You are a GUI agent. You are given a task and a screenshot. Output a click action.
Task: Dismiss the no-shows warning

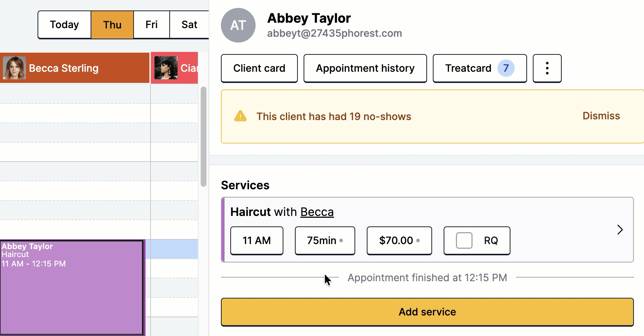pyautogui.click(x=601, y=116)
